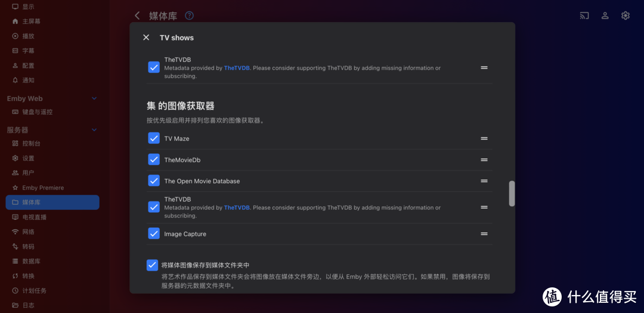
Task: Click reorder handle of TheTVDB image fetcher
Action: [x=484, y=207]
